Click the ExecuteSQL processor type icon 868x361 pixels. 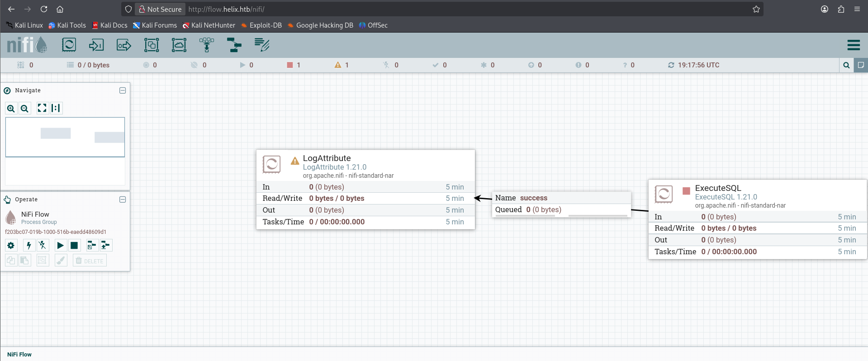pyautogui.click(x=664, y=195)
